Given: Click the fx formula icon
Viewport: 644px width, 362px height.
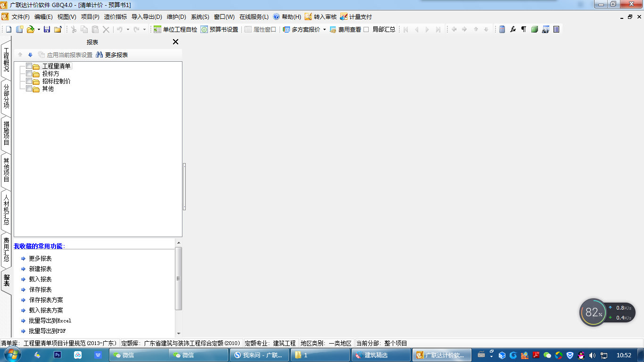Looking at the screenshot, I should pyautogui.click(x=513, y=29).
